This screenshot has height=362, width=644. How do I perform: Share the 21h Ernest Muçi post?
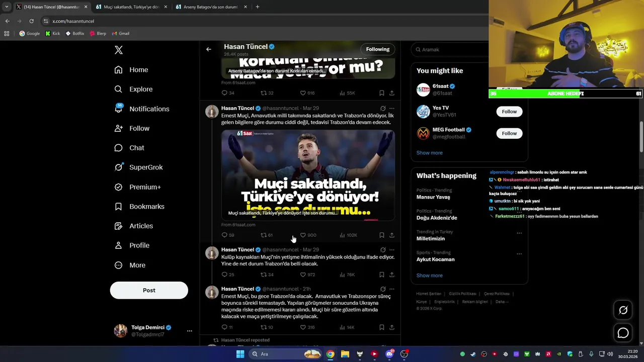[x=392, y=327]
